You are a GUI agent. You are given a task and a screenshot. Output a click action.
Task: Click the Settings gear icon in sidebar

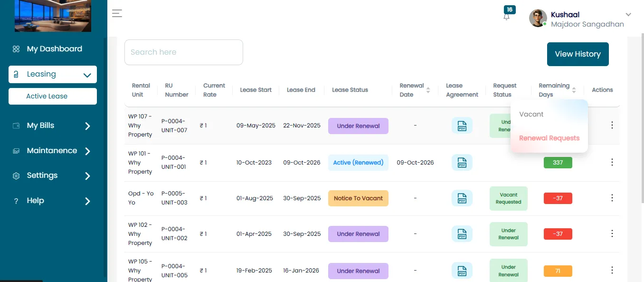pos(16,176)
